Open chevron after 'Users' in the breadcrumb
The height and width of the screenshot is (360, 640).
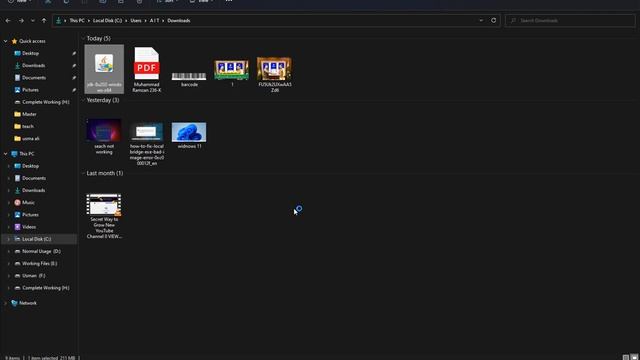click(x=145, y=20)
